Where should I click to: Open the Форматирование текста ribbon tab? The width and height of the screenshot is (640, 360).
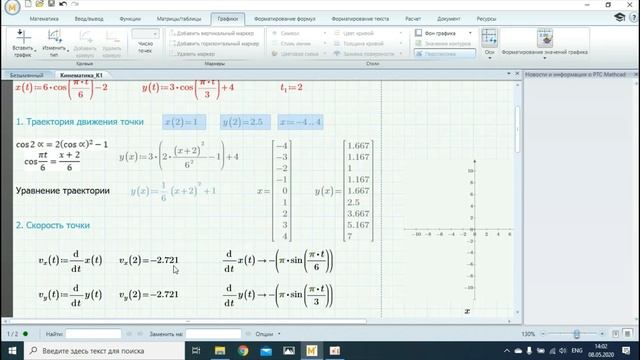point(360,19)
